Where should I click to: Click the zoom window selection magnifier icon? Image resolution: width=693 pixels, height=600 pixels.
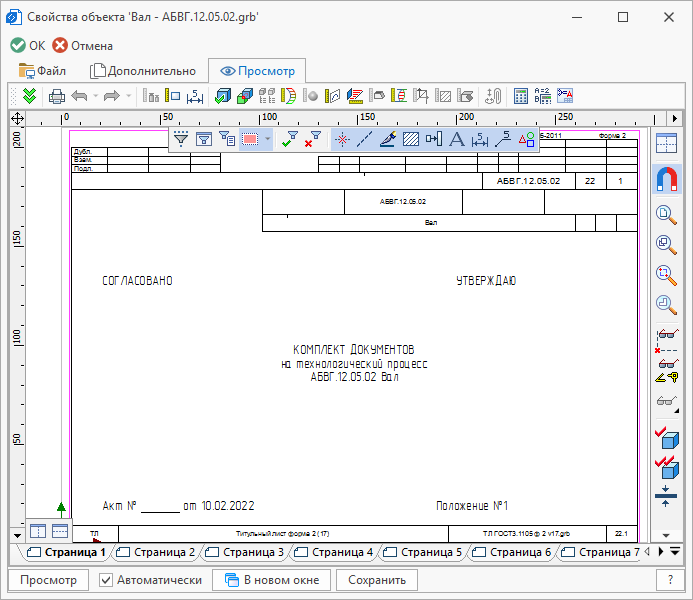(666, 275)
